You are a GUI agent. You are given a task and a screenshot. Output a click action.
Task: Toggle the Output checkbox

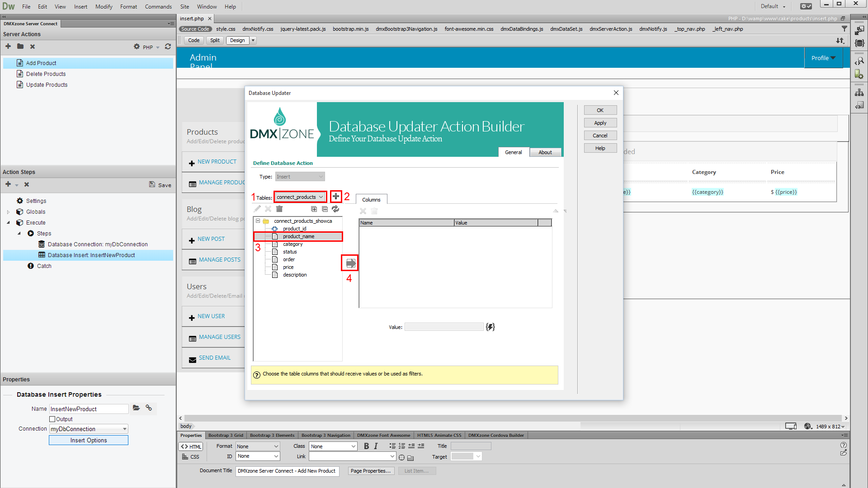coord(52,419)
